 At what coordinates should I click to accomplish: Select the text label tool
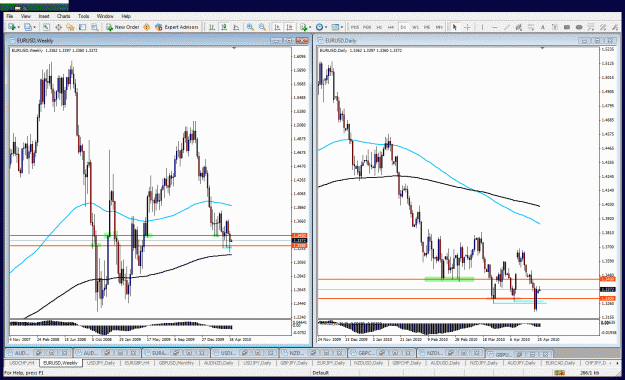[554, 27]
